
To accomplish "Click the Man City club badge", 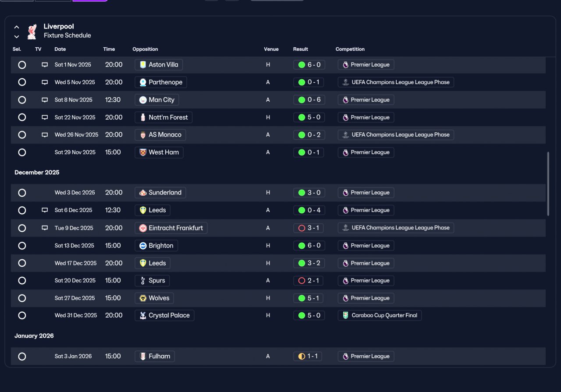I will coord(142,100).
